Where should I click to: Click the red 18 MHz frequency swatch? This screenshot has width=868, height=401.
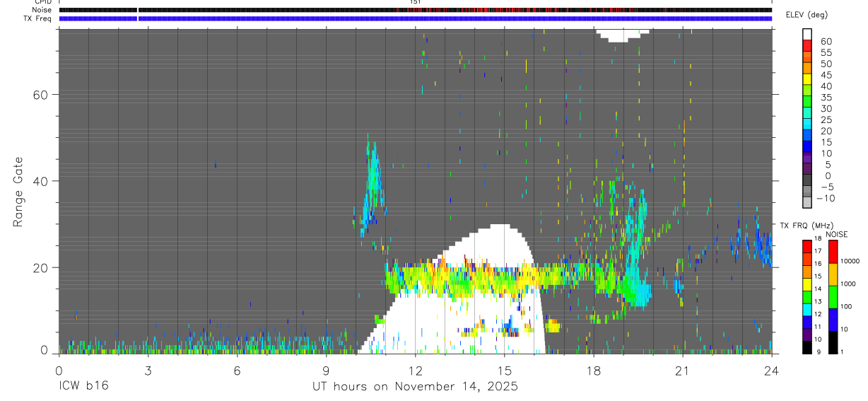click(x=807, y=247)
